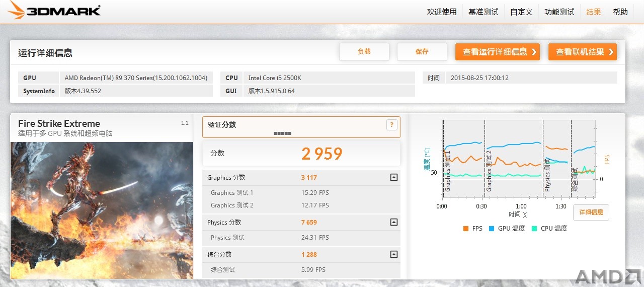The image size is (644, 287).
Task: Click SystemInfo version 4.39.552 text
Action: click(83, 91)
